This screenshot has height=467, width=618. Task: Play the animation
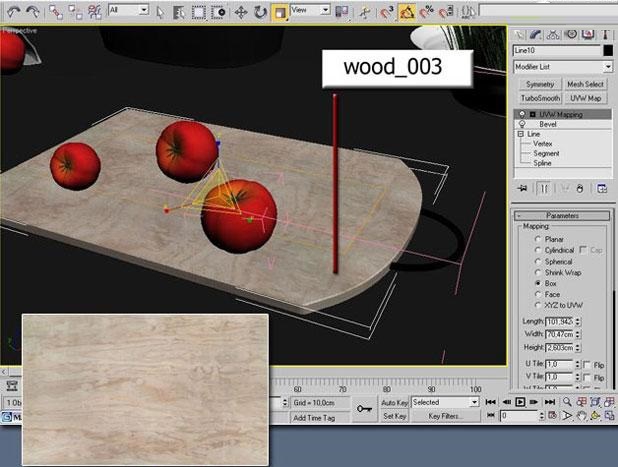pyautogui.click(x=520, y=402)
